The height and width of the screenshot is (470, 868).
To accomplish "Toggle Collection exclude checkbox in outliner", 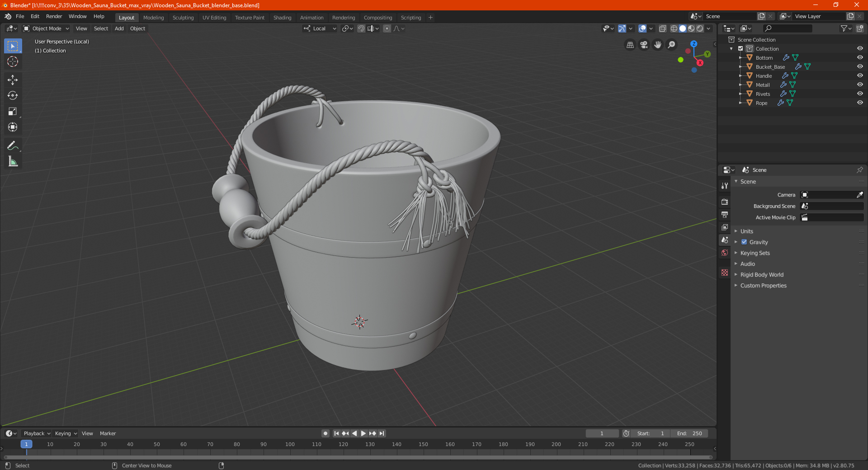I will click(741, 48).
